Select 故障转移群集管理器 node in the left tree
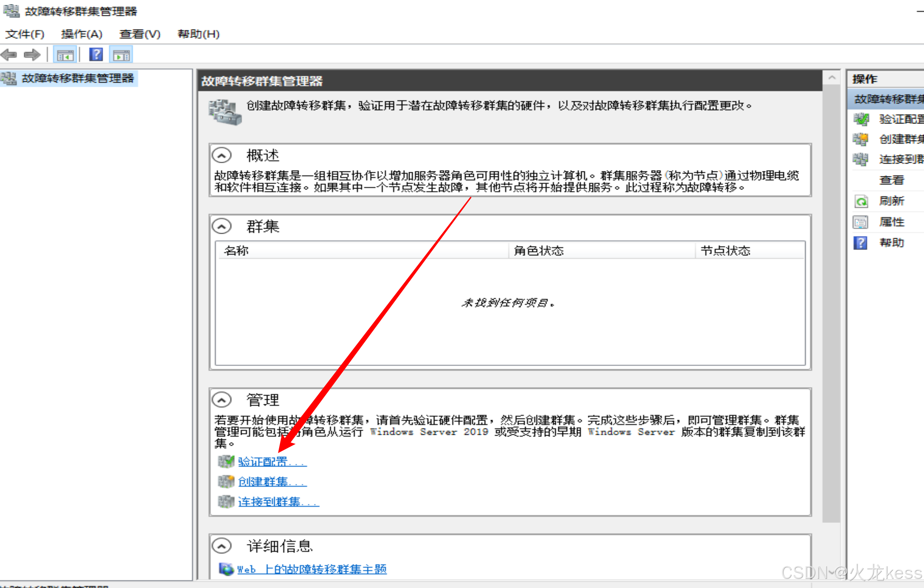Screen dimensions: 924x588 (x=78, y=78)
